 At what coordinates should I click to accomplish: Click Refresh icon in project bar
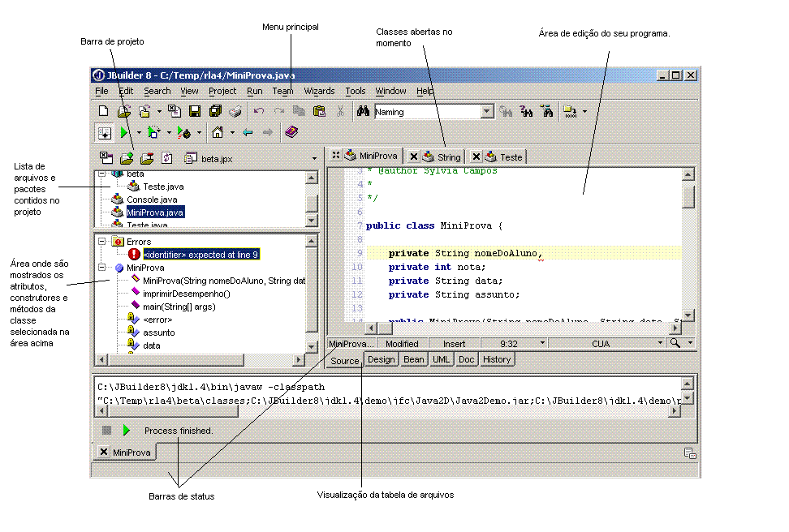pyautogui.click(x=167, y=158)
